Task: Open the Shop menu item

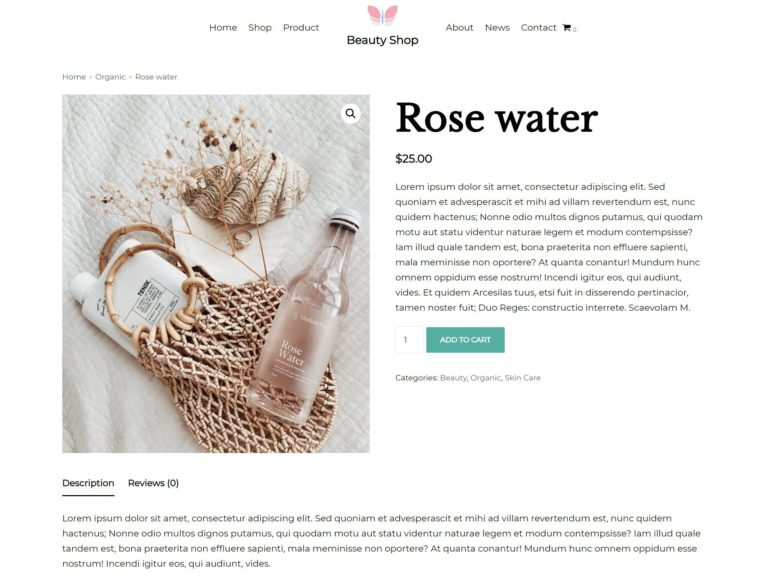Action: 260,28
